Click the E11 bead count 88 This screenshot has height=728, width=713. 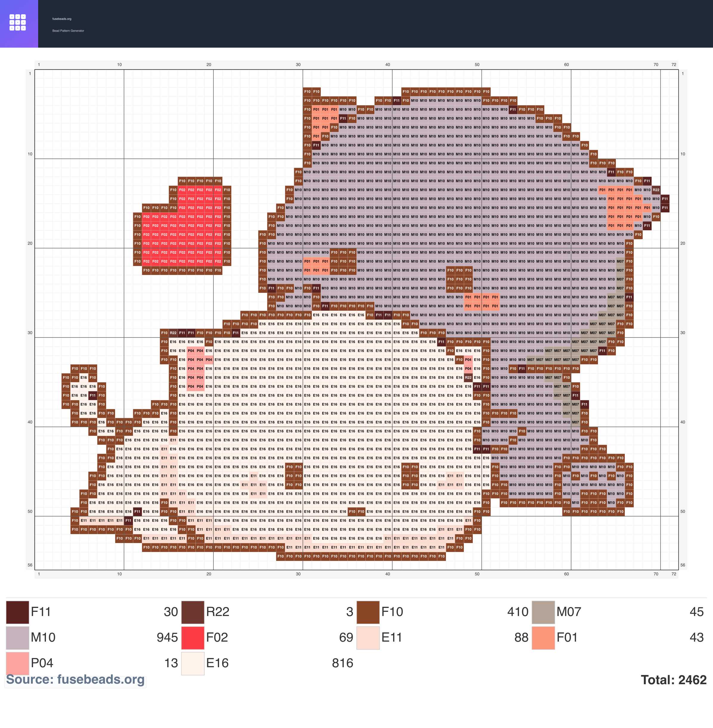[521, 637]
